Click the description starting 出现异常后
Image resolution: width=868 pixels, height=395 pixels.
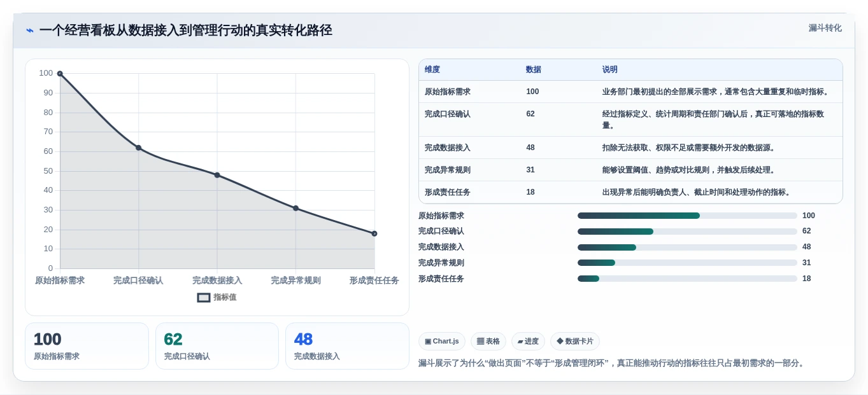coord(697,192)
